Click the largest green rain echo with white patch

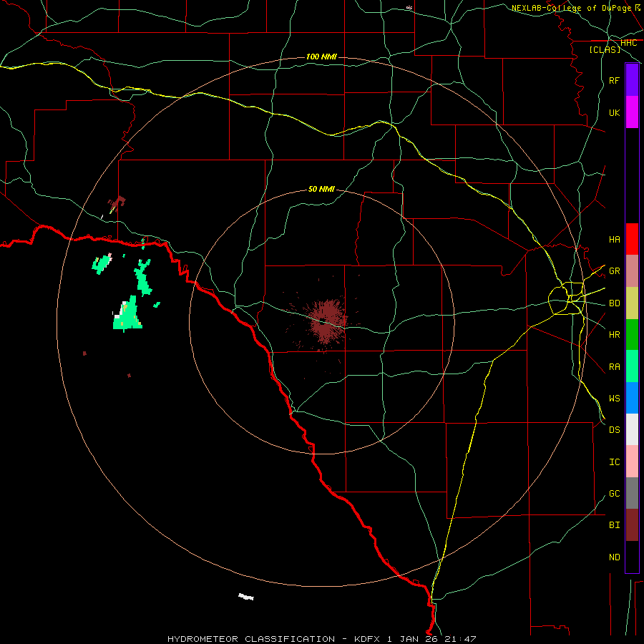tap(129, 314)
